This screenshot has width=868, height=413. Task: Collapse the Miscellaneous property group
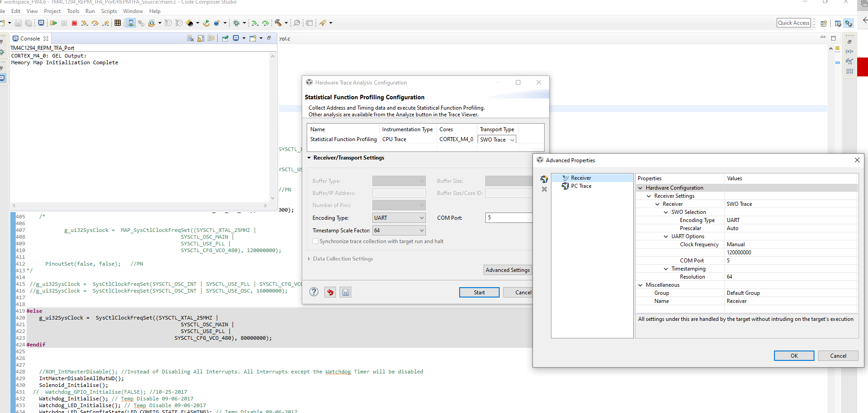640,285
